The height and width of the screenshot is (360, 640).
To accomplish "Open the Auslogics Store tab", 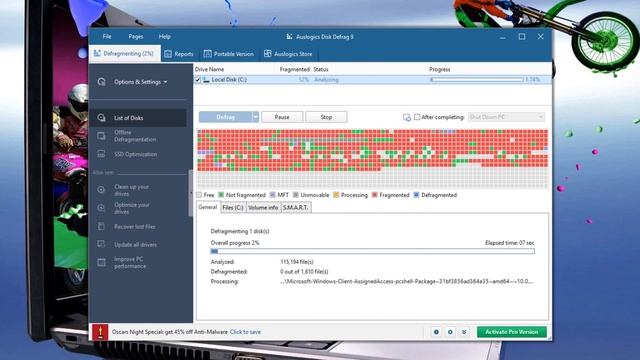I will tap(288, 54).
